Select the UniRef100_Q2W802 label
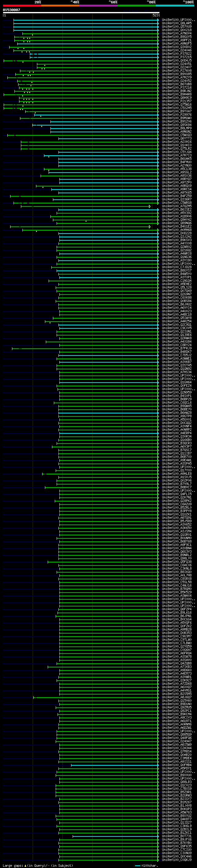 coord(176,247)
